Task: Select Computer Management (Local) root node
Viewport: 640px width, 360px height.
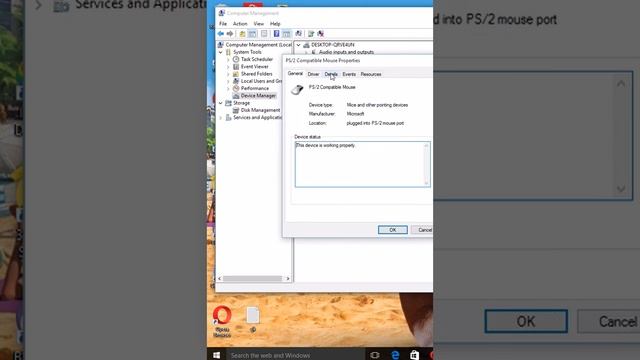Action: [x=258, y=45]
